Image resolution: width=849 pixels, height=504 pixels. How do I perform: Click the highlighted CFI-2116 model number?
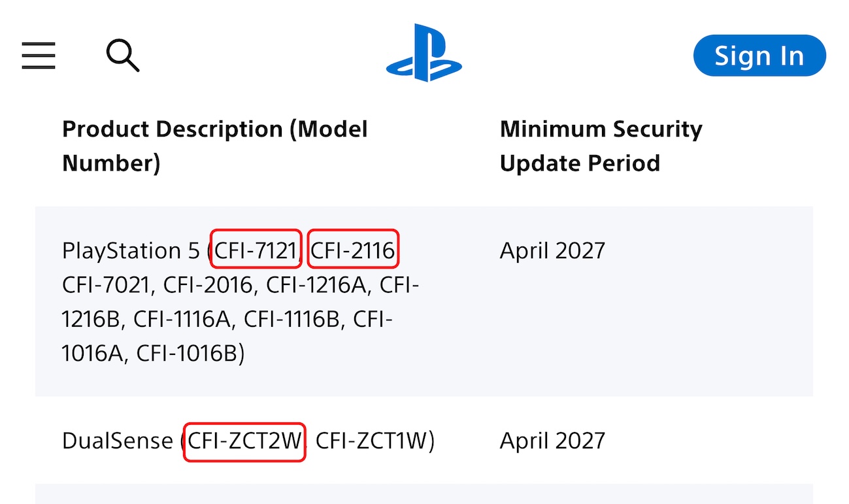pos(353,250)
